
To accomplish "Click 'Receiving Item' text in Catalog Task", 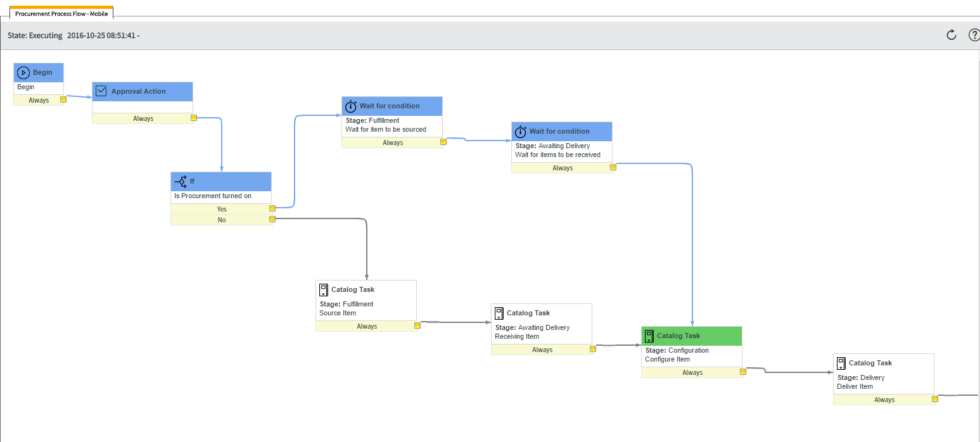I will click(x=517, y=336).
